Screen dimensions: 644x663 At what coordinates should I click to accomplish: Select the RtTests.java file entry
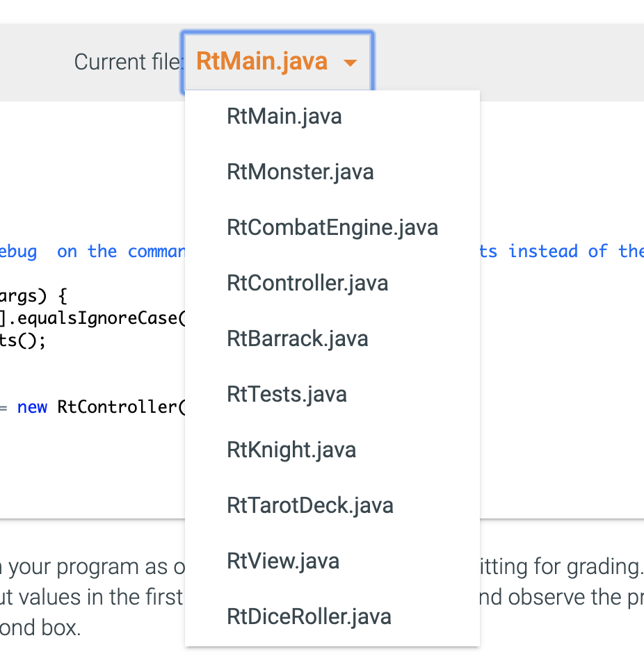pos(287,394)
